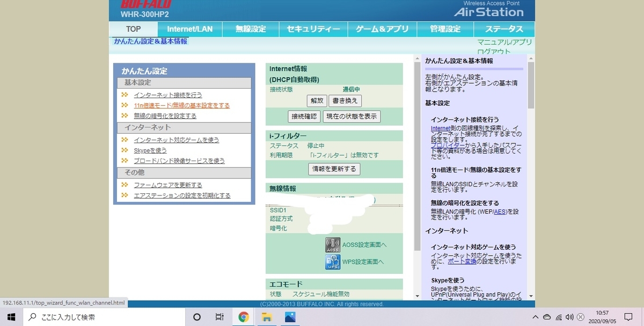
Task: Click プロバイダー link in help panel
Action: point(448,145)
